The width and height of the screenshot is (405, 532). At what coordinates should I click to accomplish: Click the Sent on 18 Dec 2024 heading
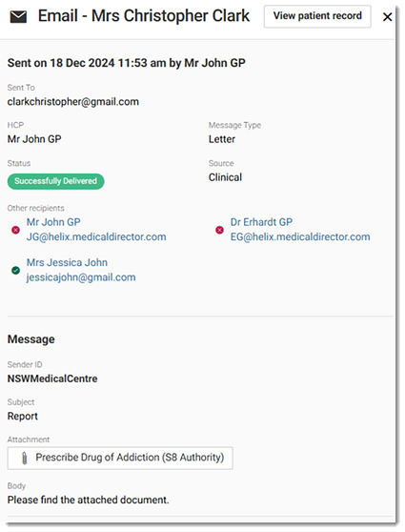(126, 63)
